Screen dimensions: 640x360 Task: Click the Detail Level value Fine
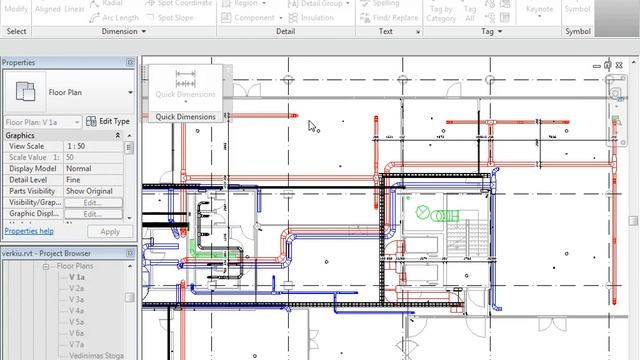pyautogui.click(x=93, y=180)
